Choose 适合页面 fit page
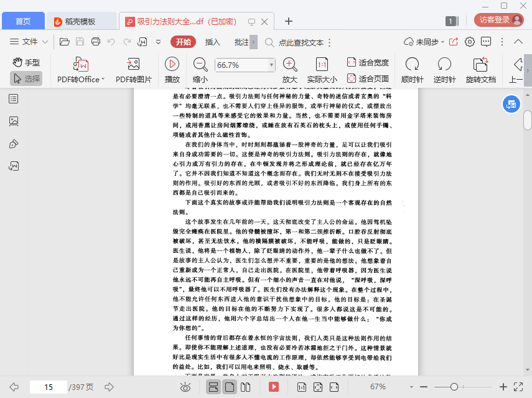This screenshot has height=398, width=532. [x=368, y=78]
